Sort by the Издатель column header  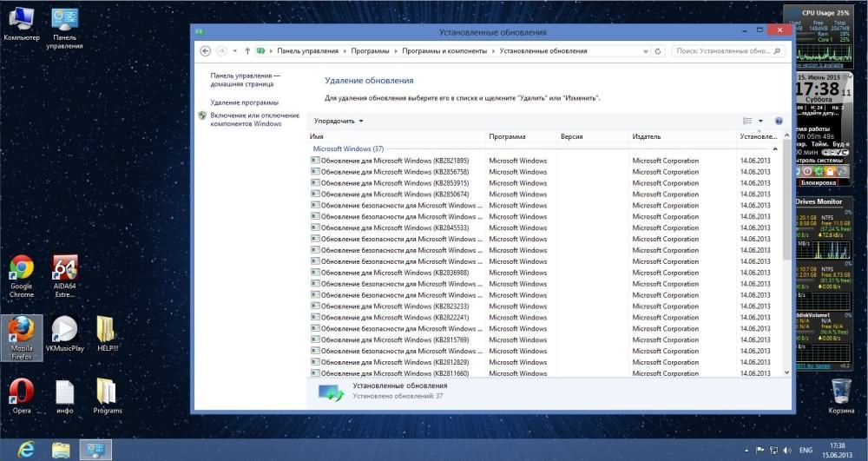pos(647,136)
